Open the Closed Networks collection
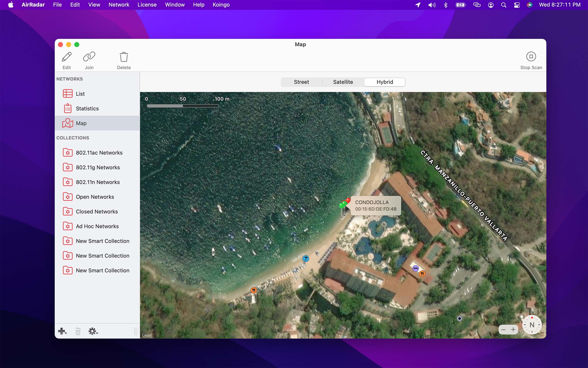The width and height of the screenshot is (588, 368). pos(97,211)
